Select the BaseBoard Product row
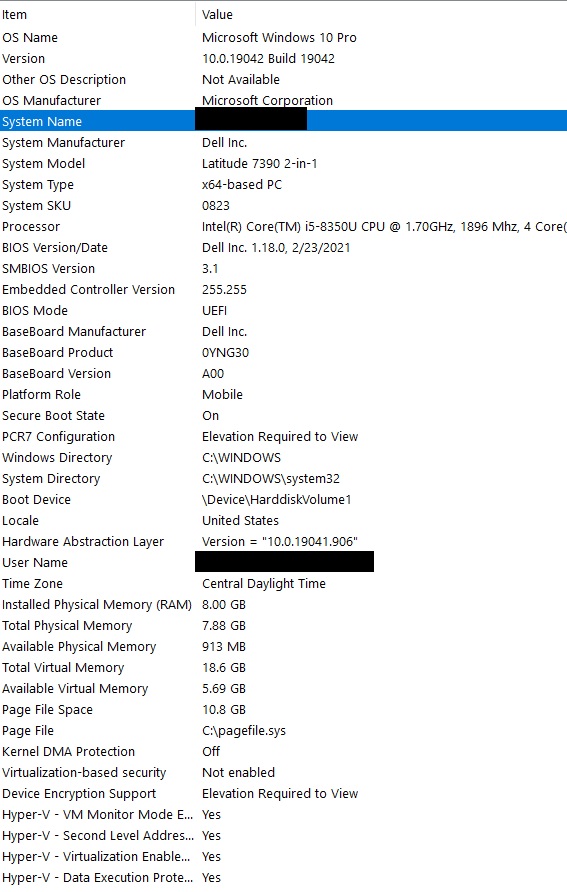Viewport: 567px width, 892px height. point(283,352)
